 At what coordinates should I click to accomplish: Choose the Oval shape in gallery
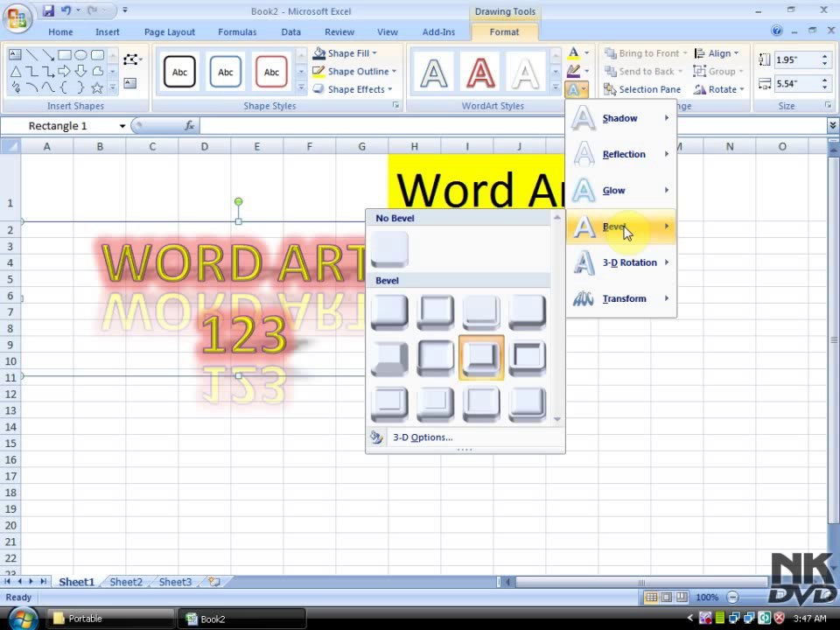(x=80, y=54)
